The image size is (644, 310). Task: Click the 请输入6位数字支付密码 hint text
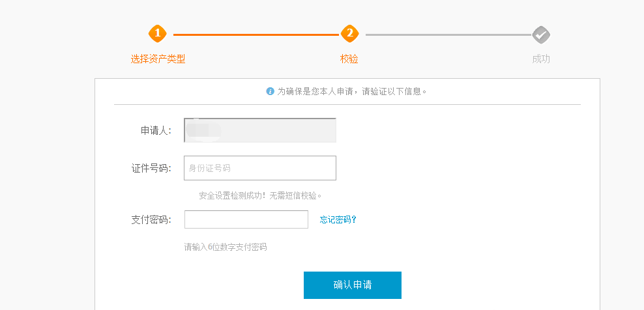click(226, 247)
